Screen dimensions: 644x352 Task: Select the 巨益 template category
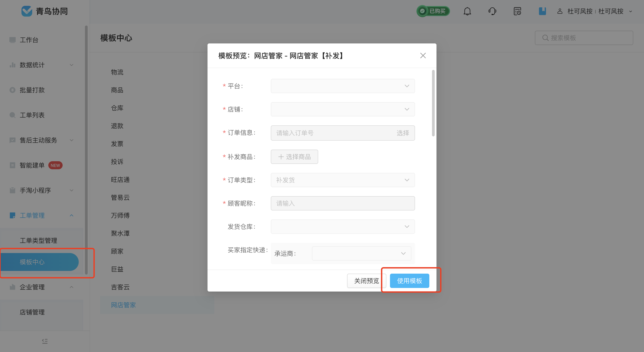(x=117, y=269)
